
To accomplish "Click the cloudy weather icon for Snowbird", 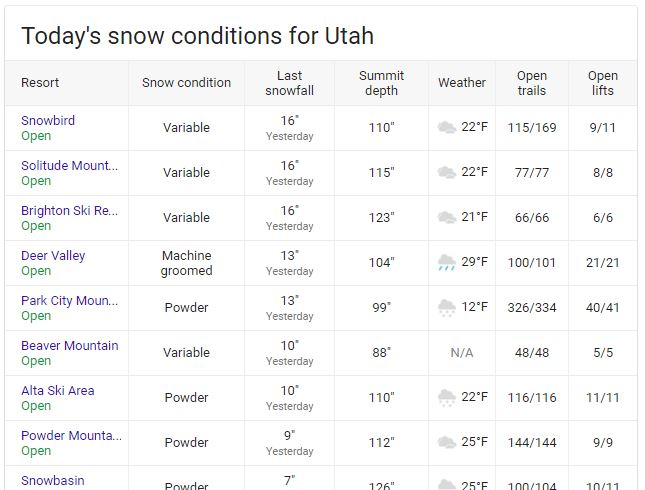I will 447,127.
